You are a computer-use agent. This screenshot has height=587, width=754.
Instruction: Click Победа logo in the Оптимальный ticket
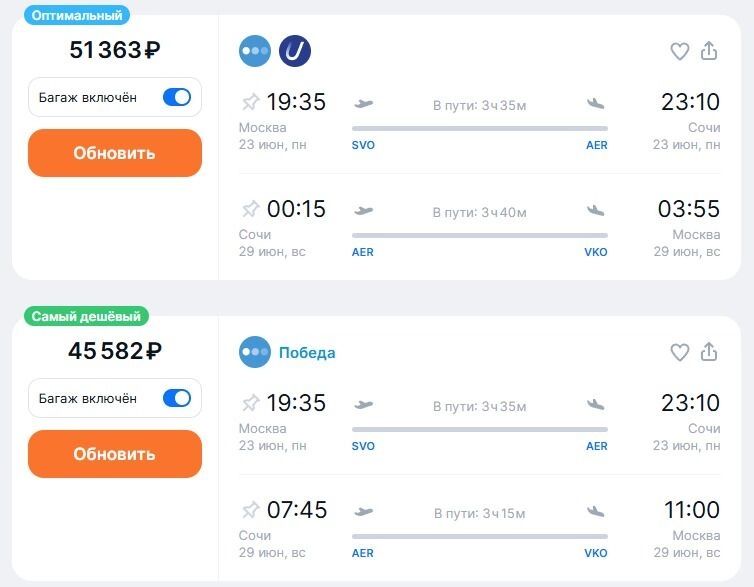[255, 51]
